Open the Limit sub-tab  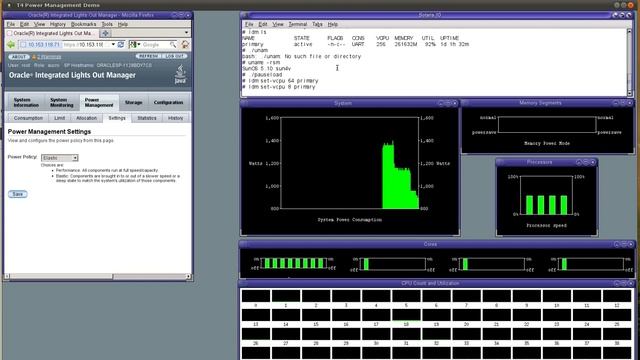click(x=60, y=118)
